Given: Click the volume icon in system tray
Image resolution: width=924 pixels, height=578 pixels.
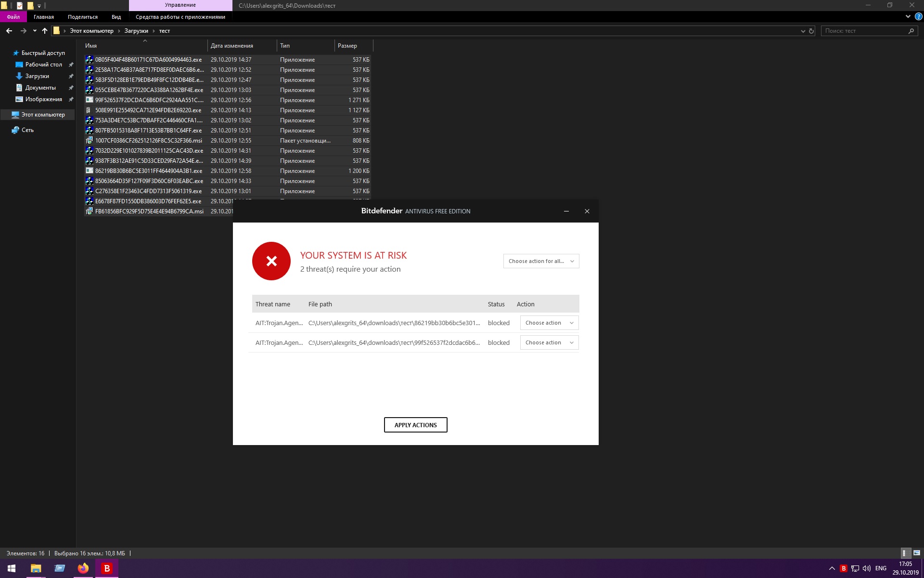Looking at the screenshot, I should point(867,568).
